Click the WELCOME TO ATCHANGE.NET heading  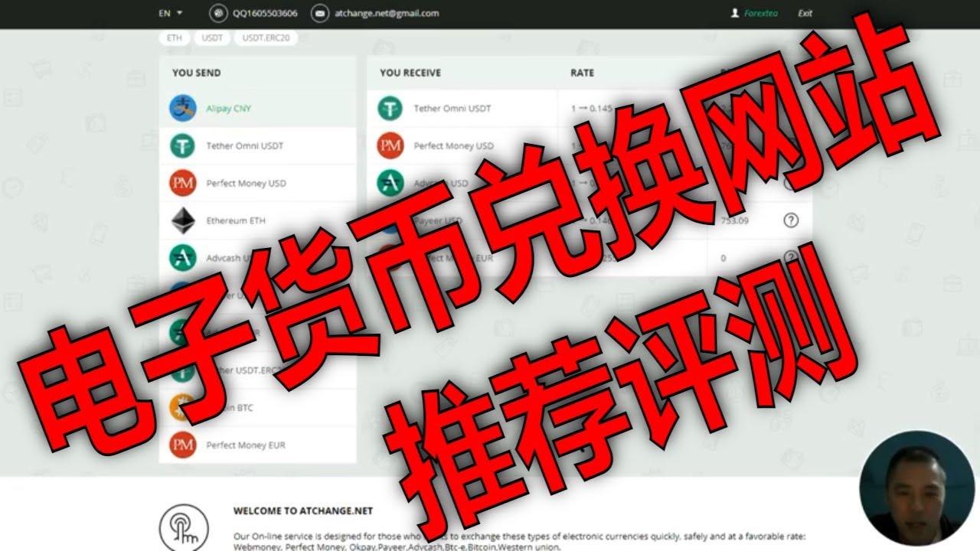coord(303,510)
